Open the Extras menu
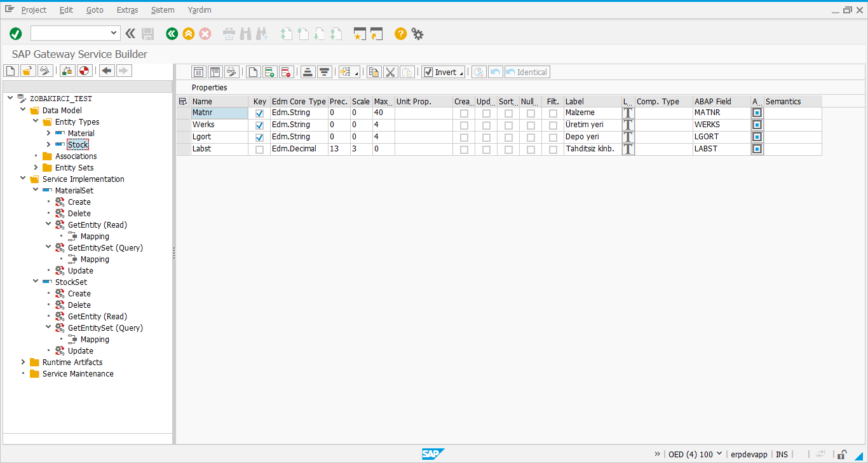The height and width of the screenshot is (463, 868). click(x=128, y=10)
